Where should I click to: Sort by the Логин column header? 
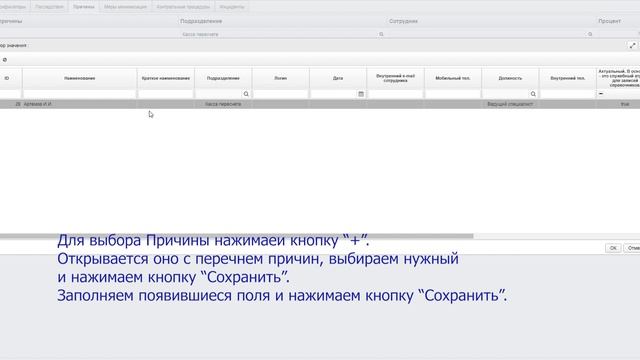280,78
